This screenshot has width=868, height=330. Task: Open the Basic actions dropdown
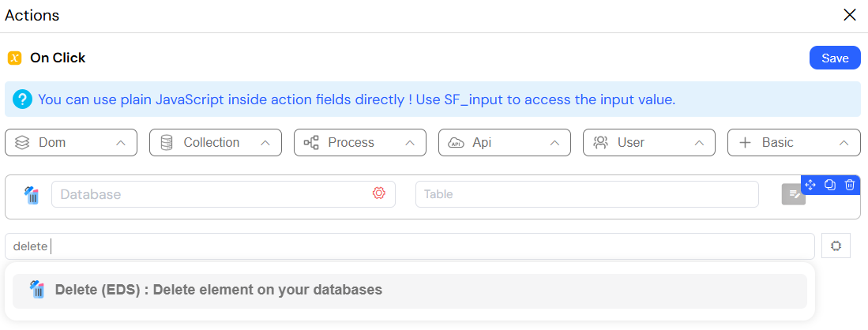click(x=793, y=142)
